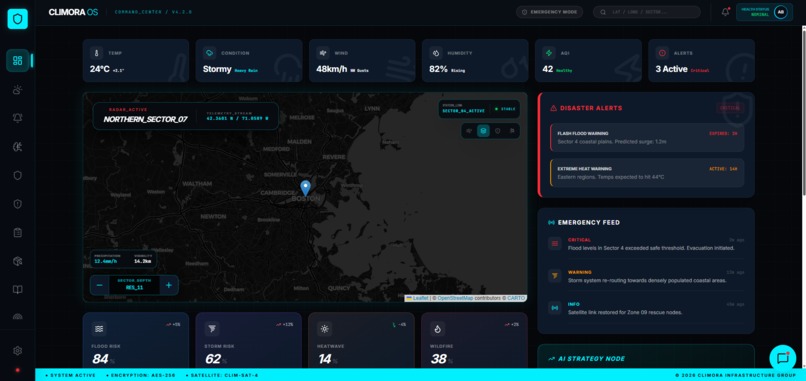Viewport: 806px width, 381px height.
Task: Open the Wildfire 38% card
Action: (474, 340)
